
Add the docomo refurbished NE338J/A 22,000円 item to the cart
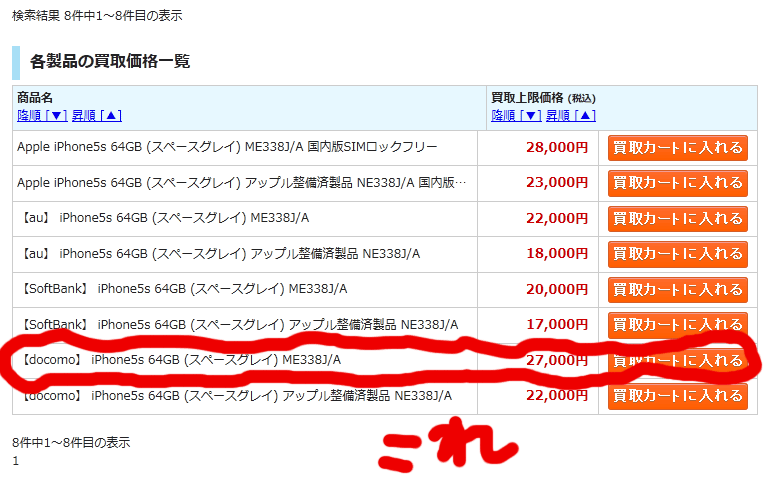678,396
